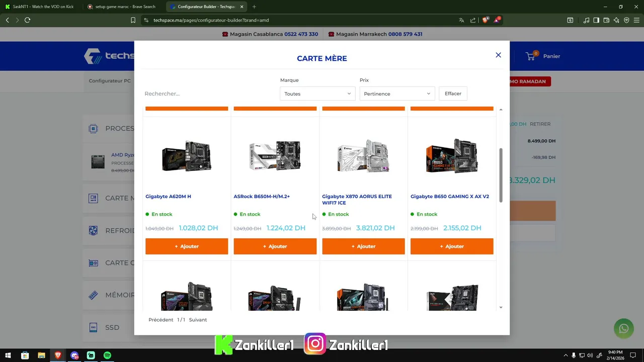Open the Panier cart icon
644x362 pixels.
point(530,56)
